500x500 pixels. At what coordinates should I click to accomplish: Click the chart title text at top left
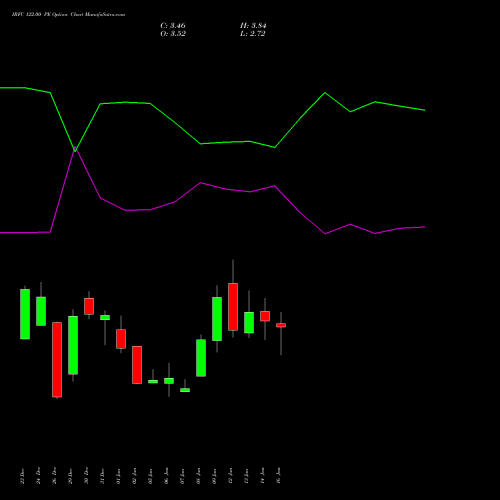pos(68,15)
